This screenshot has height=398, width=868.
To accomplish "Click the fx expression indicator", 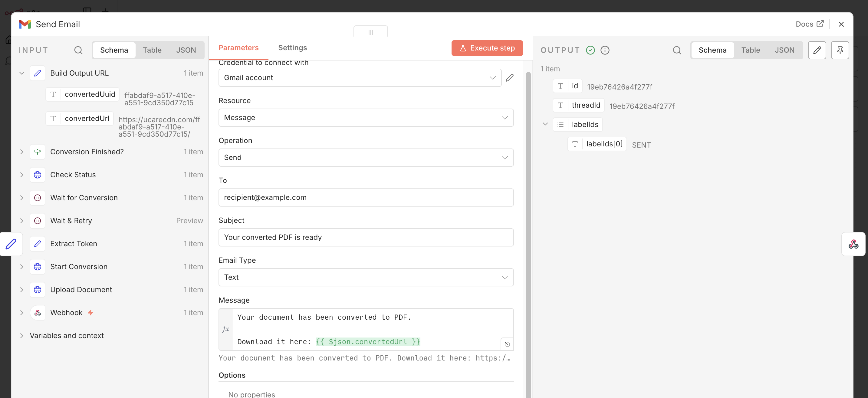I will [x=225, y=329].
